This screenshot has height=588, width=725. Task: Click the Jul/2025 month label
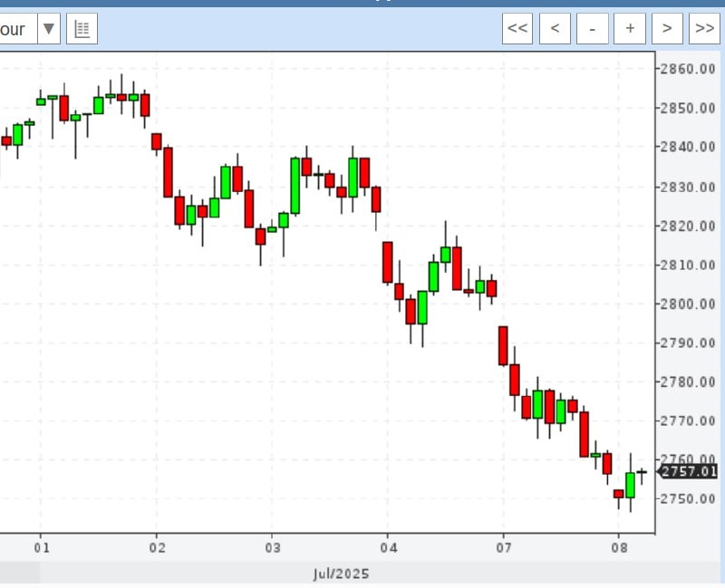click(x=342, y=574)
